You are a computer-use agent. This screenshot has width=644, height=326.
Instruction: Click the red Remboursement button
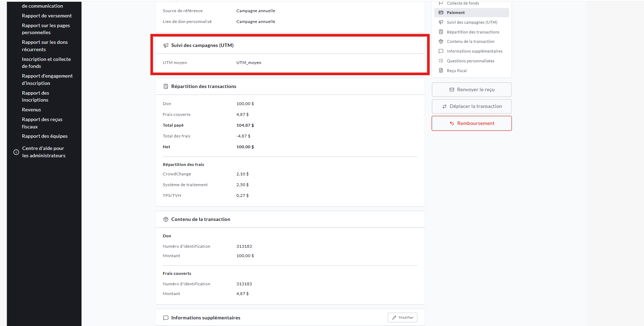tap(472, 124)
